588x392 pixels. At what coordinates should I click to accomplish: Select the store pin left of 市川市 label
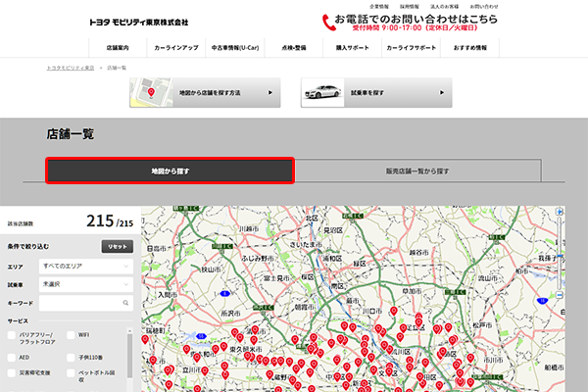click(470, 359)
